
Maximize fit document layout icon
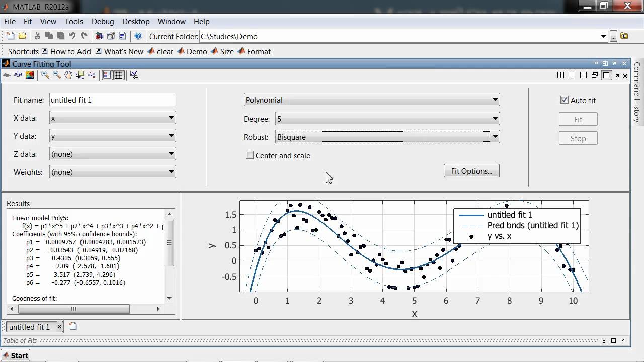(x=606, y=75)
